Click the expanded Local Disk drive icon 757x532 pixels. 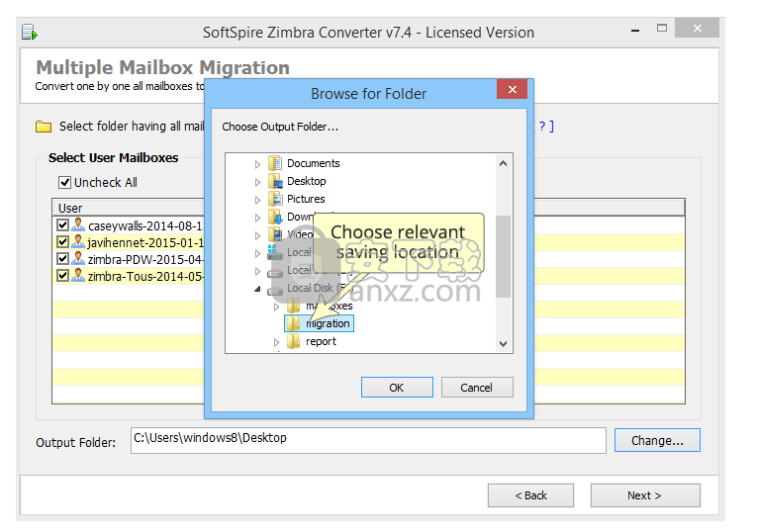pyautogui.click(x=275, y=290)
